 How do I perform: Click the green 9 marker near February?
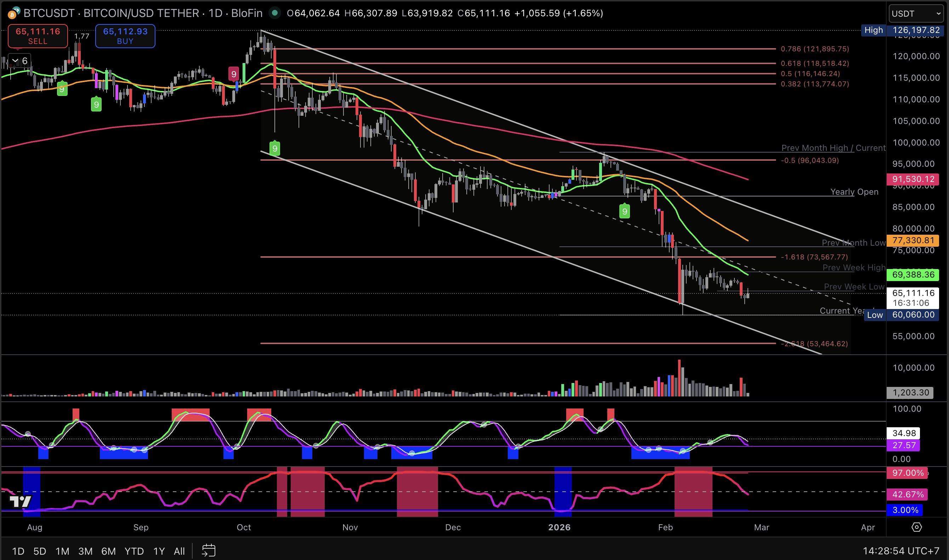624,211
